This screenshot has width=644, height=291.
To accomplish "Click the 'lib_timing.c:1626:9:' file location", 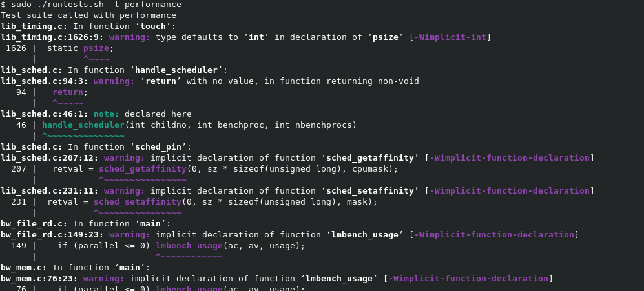I will coord(52,37).
